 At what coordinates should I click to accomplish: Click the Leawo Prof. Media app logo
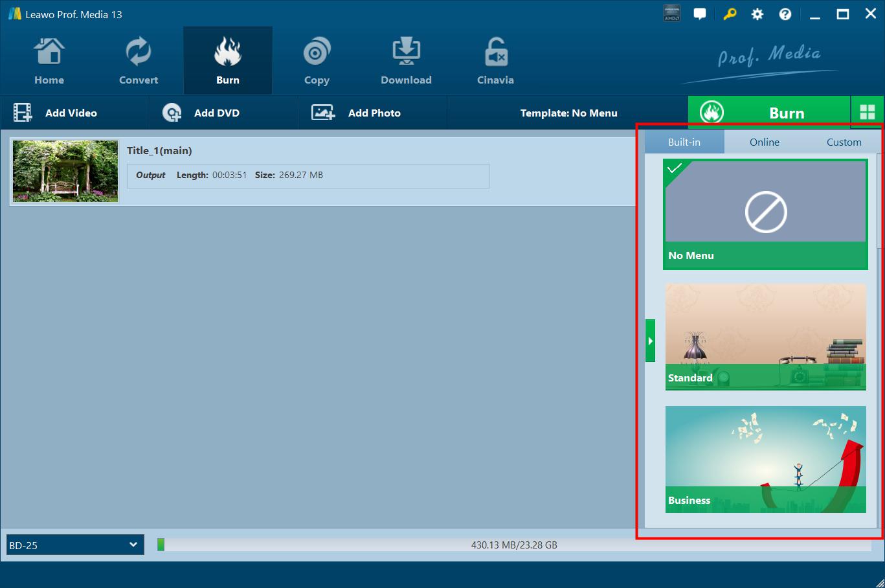click(x=15, y=14)
